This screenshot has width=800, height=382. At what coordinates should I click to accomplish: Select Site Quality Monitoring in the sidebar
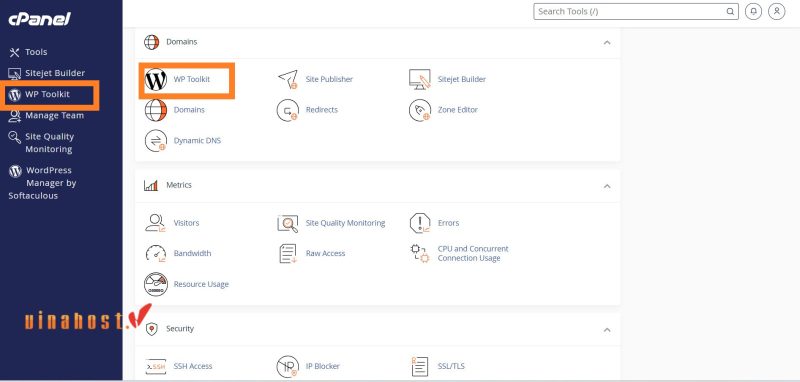tap(49, 143)
